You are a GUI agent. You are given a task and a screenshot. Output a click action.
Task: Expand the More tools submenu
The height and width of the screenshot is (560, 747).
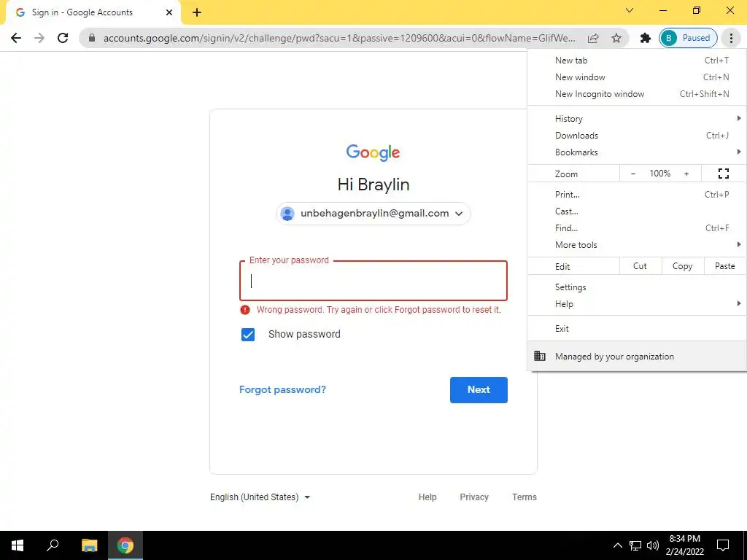tap(637, 245)
